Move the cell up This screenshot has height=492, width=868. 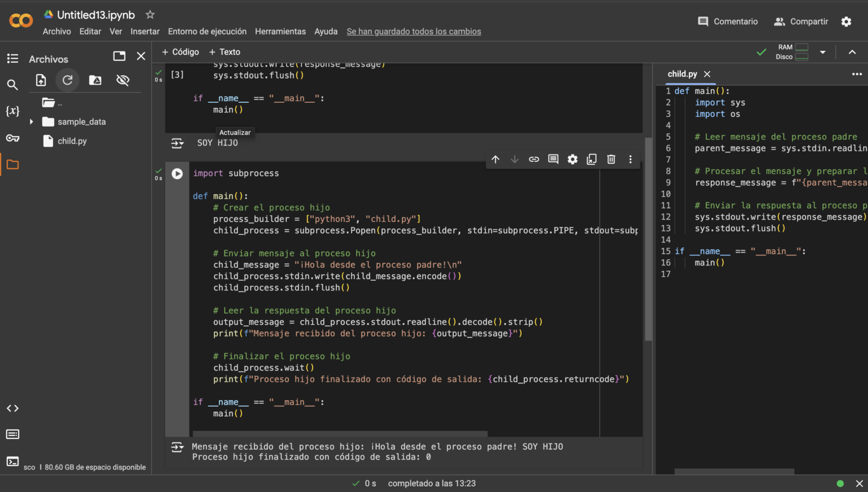(x=496, y=159)
